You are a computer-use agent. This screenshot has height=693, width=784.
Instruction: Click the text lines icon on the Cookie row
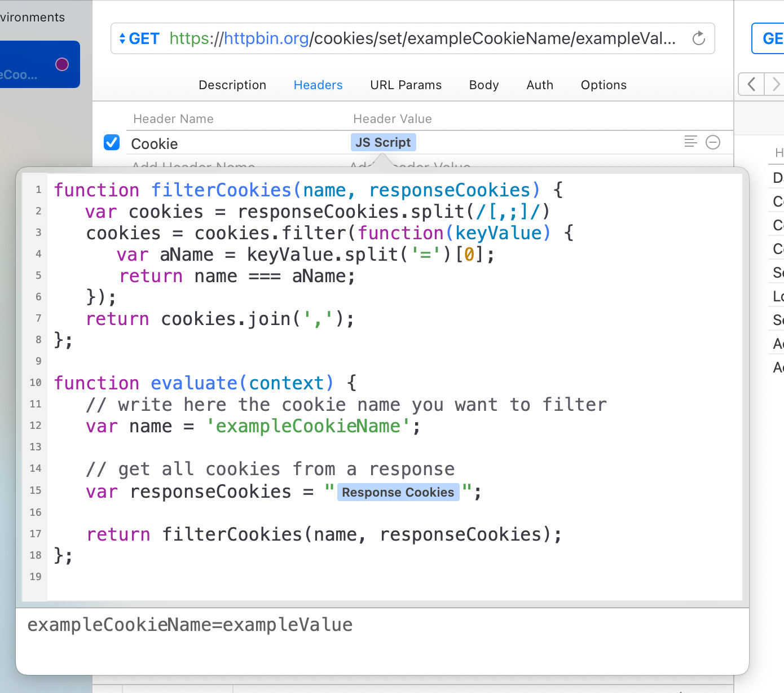tap(690, 142)
